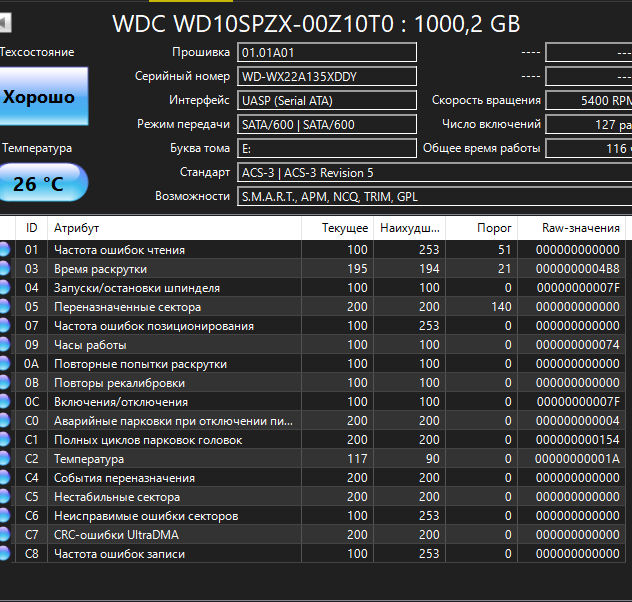Select the Запуски/остановки шпинделя row
The image size is (632, 602).
tap(313, 288)
